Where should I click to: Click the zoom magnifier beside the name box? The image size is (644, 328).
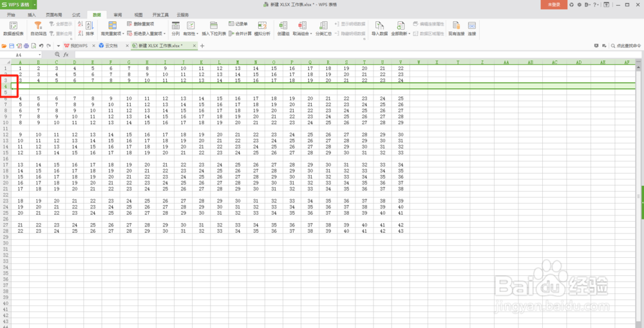point(57,55)
